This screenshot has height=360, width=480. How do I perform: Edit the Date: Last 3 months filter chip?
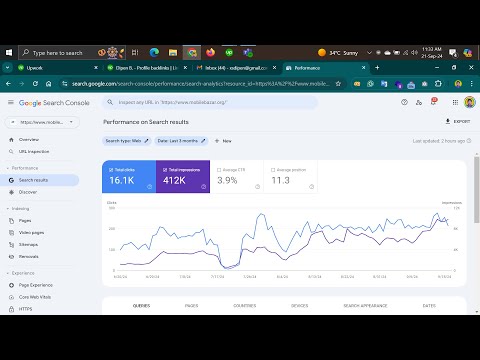tap(181, 141)
